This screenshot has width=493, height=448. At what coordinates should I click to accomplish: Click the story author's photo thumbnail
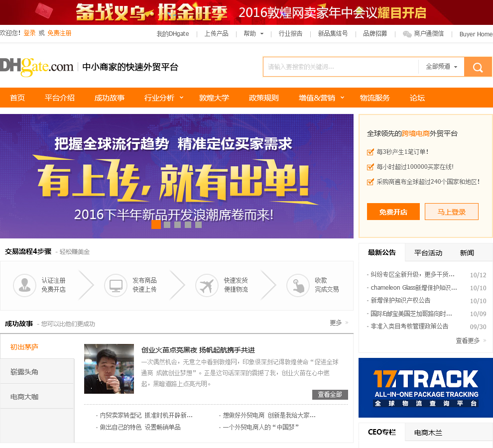109,369
